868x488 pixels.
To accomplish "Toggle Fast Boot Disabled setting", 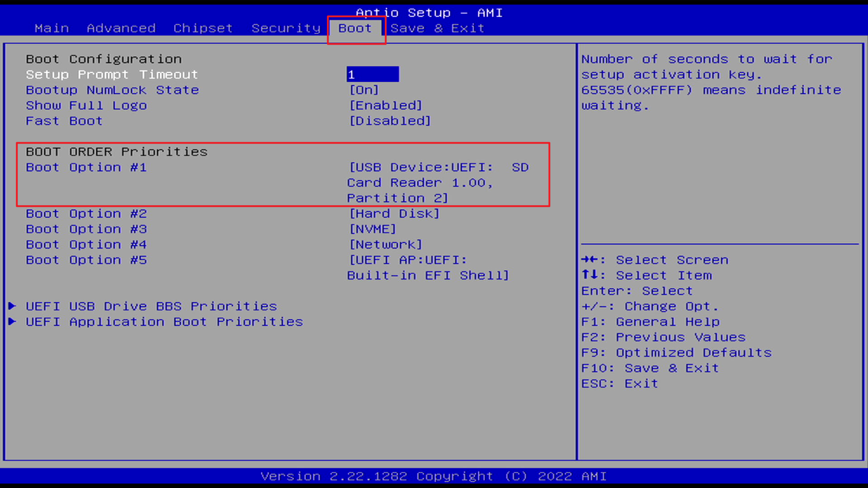I will [390, 121].
